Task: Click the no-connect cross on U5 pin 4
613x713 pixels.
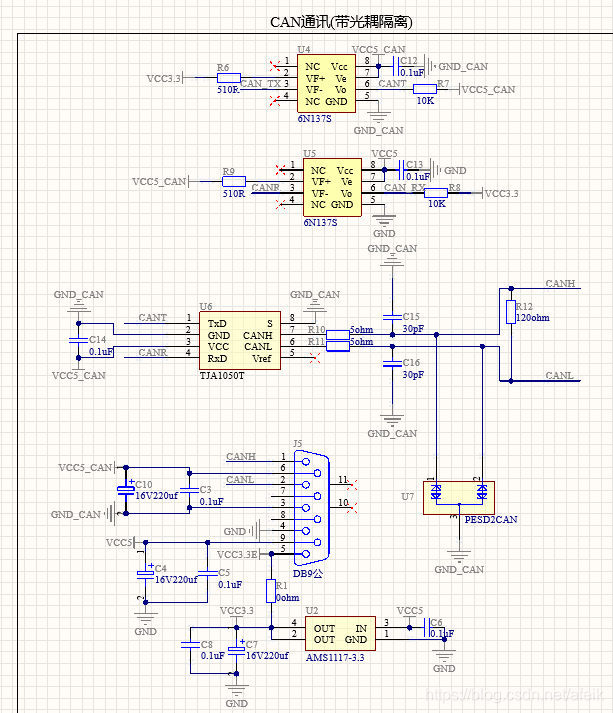Action: 281,204
